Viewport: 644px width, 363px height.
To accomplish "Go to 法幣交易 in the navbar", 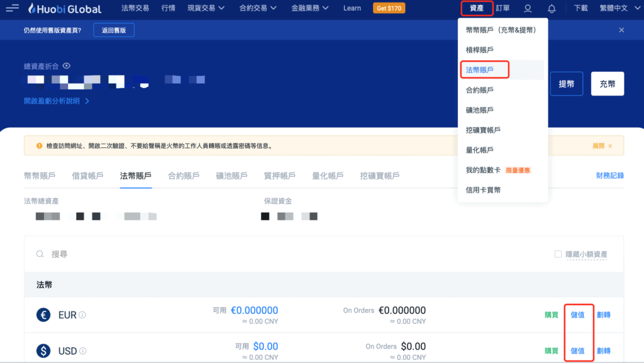I will tap(135, 8).
